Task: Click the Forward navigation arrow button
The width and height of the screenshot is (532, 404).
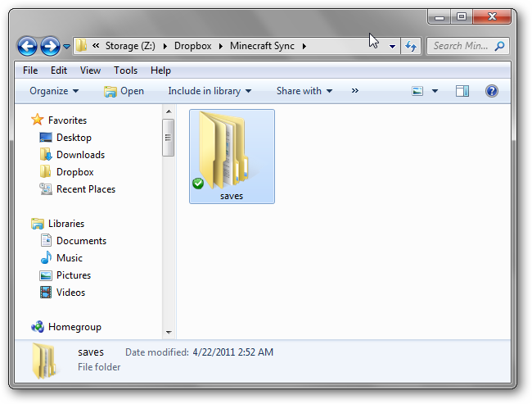Action: tap(50, 46)
